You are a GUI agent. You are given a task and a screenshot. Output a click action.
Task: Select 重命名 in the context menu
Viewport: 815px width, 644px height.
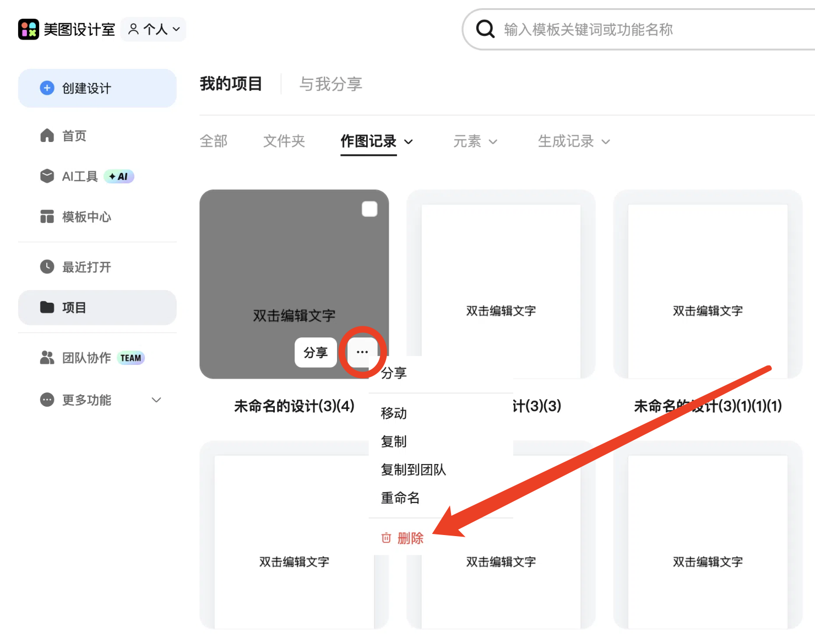pyautogui.click(x=400, y=498)
